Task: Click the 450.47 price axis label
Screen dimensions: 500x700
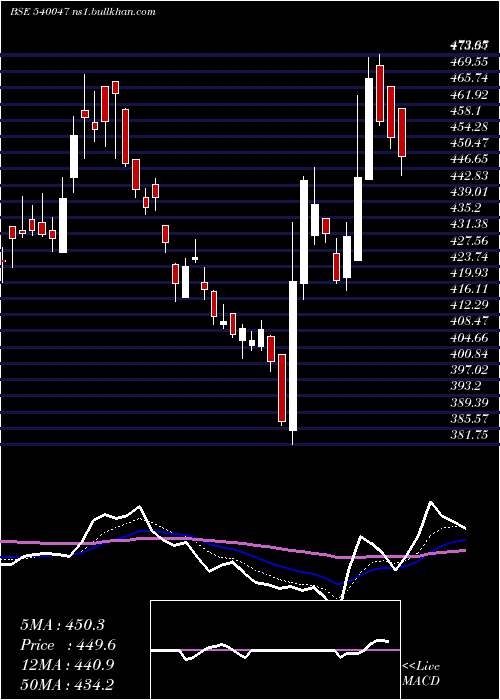Action: tap(469, 143)
